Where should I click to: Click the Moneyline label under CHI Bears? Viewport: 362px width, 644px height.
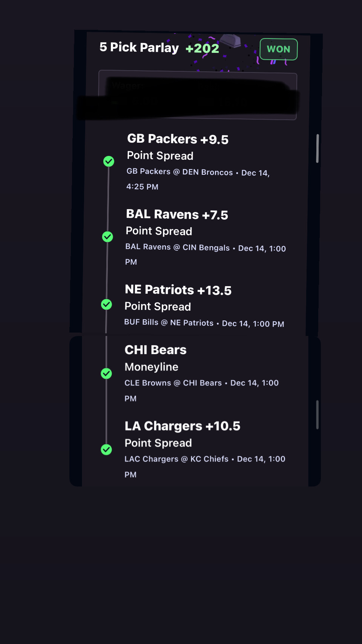151,367
